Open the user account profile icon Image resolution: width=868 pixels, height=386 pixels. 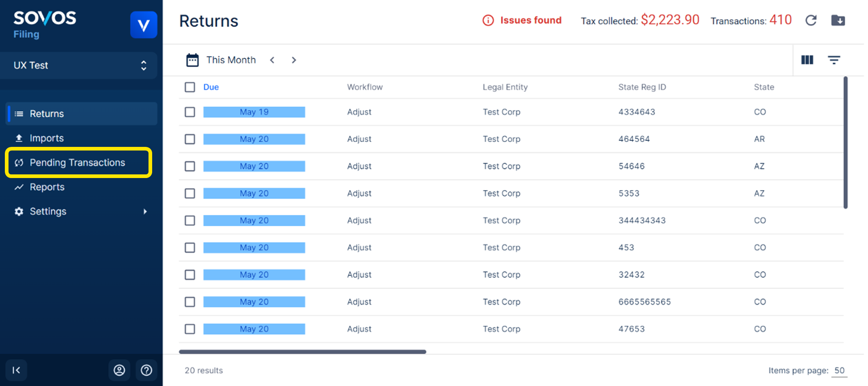(x=119, y=370)
